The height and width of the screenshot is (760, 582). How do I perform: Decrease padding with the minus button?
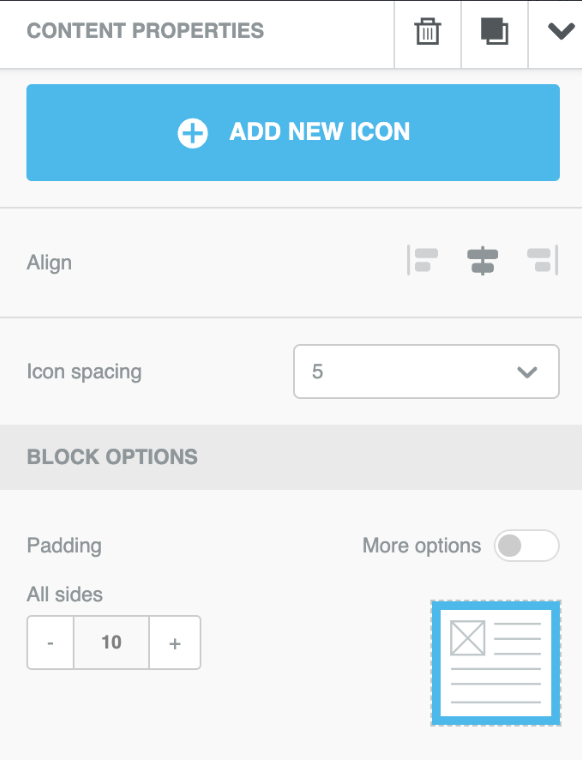[x=50, y=643]
